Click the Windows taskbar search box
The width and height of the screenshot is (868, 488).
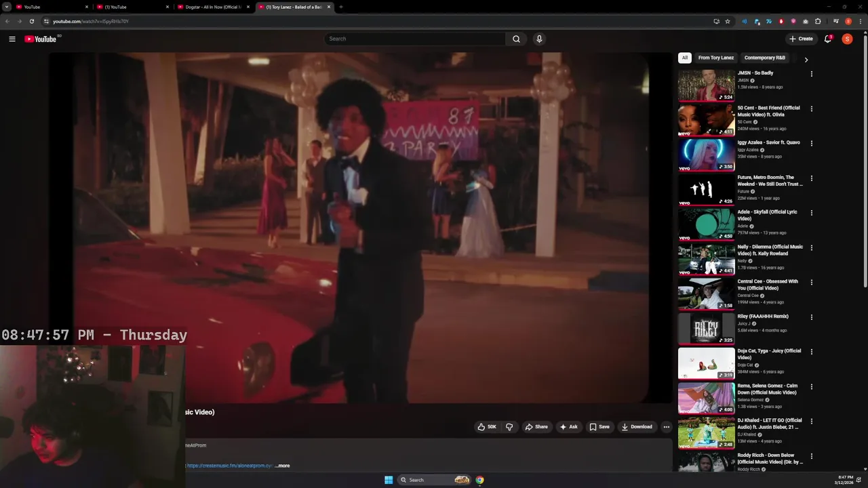(433, 480)
